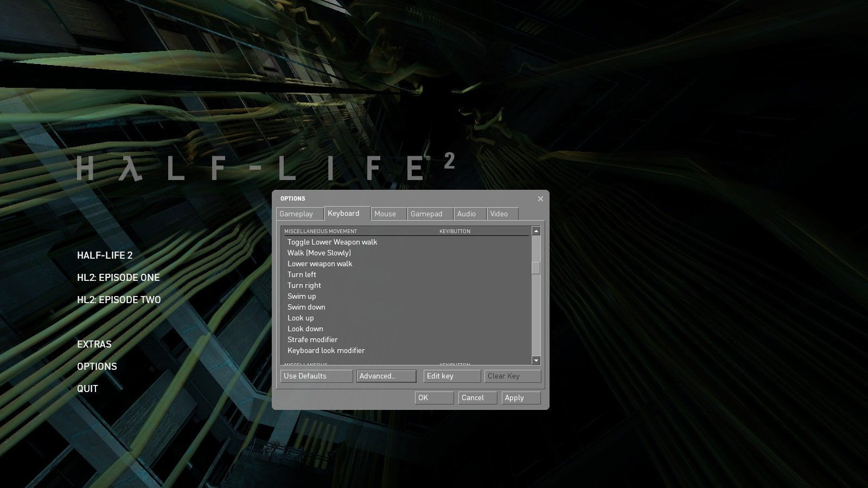This screenshot has height=488, width=868.
Task: Click the Clear Key button
Action: tap(513, 376)
